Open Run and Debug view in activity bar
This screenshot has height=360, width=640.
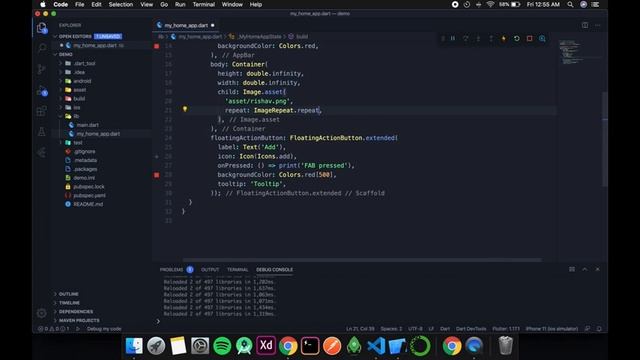pyautogui.click(x=42, y=91)
